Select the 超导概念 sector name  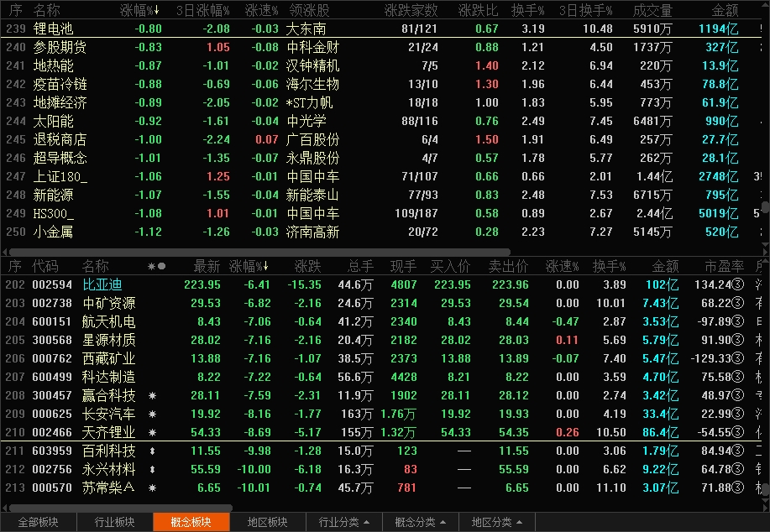[60, 158]
